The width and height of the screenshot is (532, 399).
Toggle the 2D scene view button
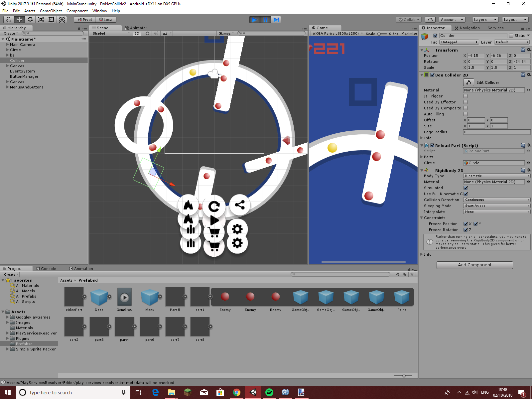tap(137, 33)
